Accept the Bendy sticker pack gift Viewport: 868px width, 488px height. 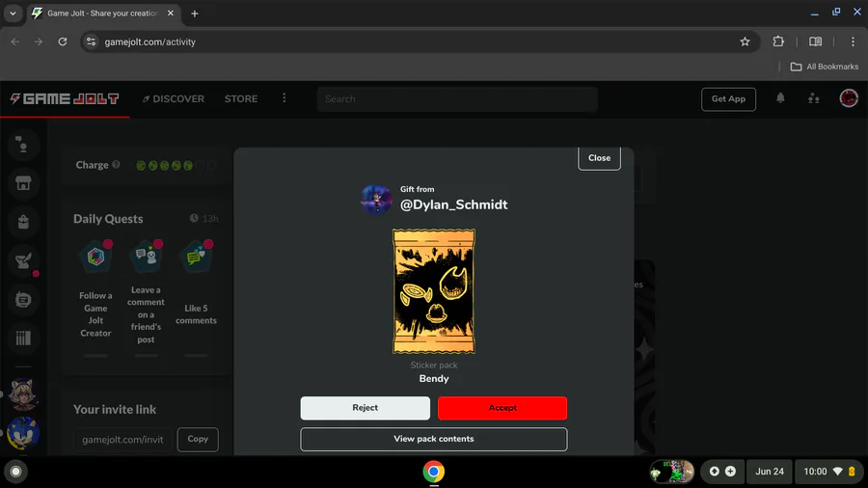[502, 408]
